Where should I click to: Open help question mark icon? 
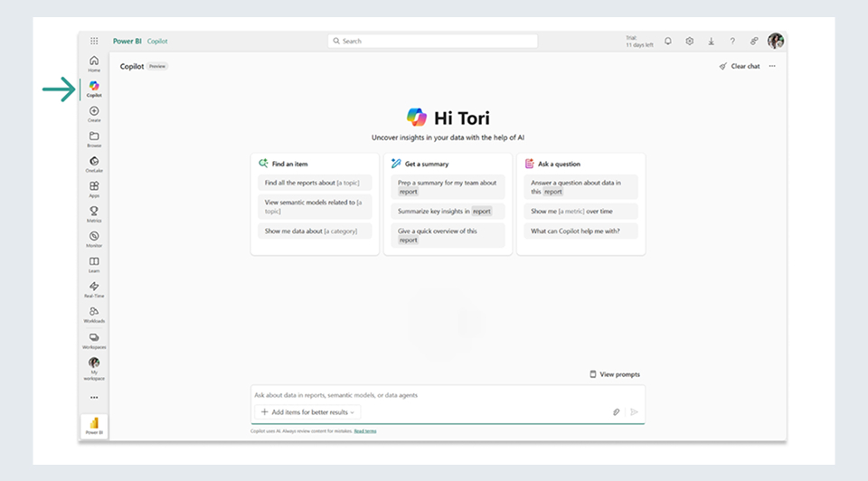click(x=732, y=41)
